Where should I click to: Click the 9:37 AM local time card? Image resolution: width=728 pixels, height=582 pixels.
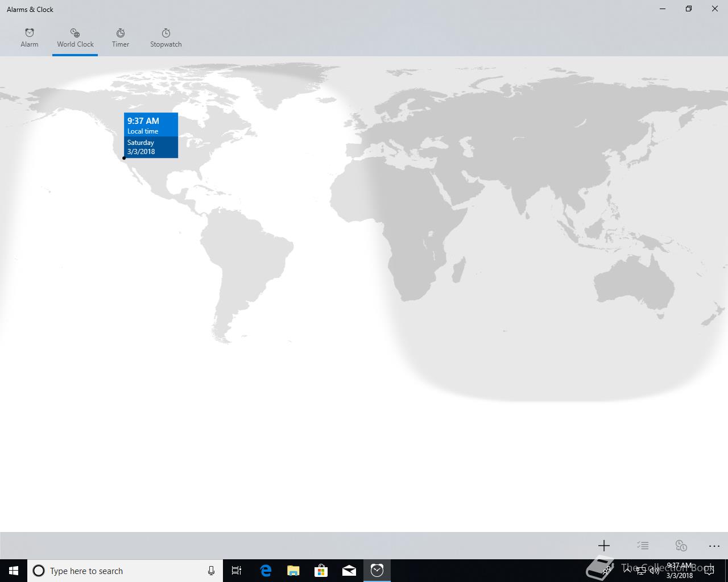click(151, 135)
